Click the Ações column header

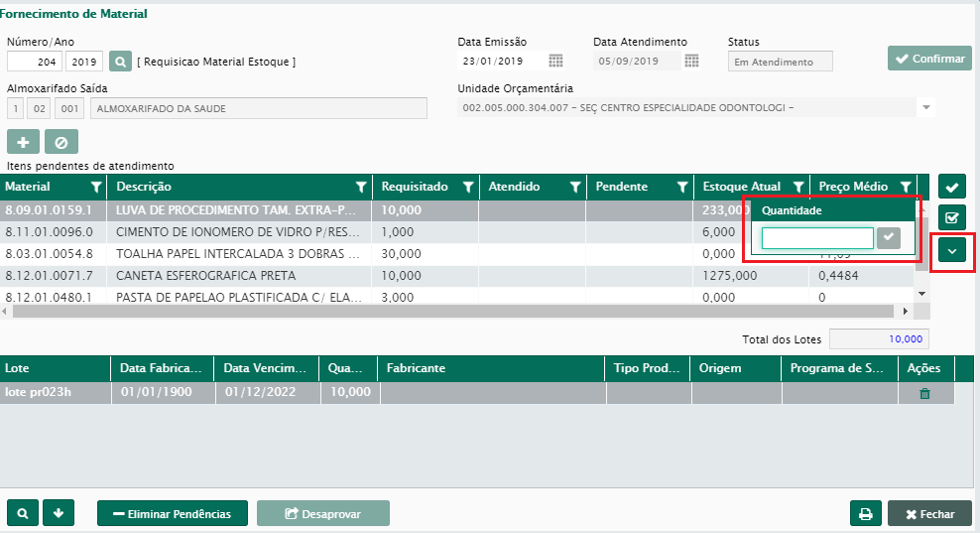tap(926, 368)
